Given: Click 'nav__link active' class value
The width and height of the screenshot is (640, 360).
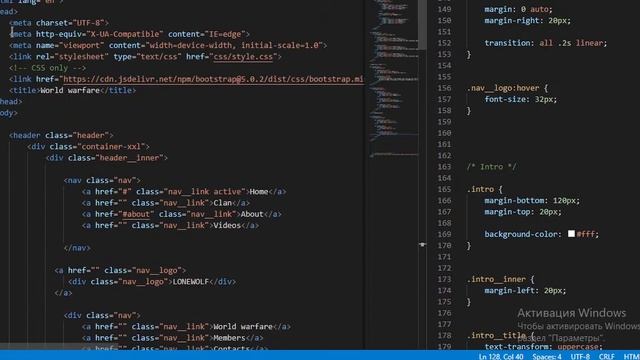Looking at the screenshot, I should pos(204,192).
